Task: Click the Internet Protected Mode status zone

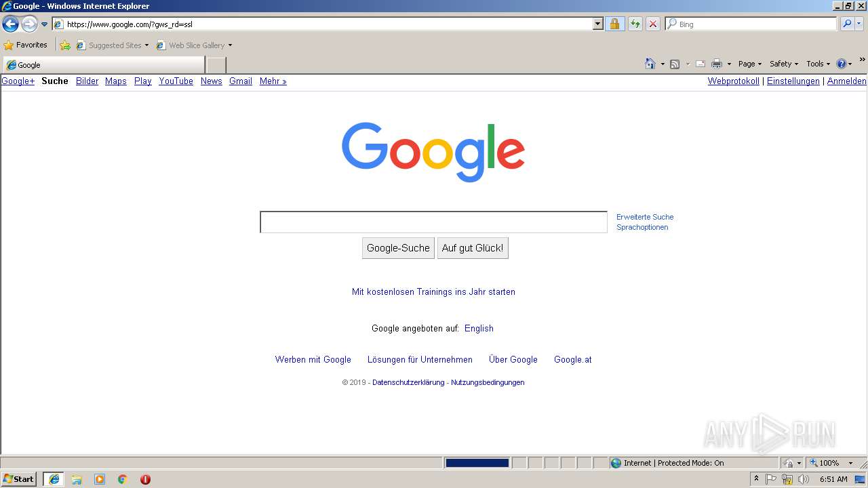Action: click(694, 463)
